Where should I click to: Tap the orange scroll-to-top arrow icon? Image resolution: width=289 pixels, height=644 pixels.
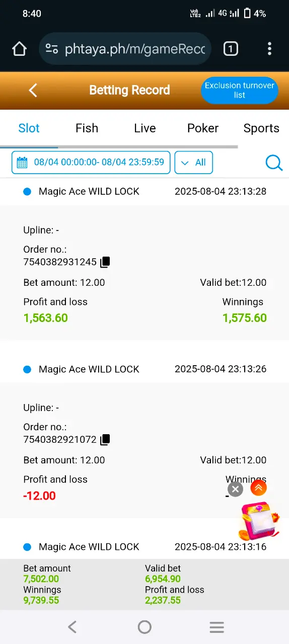(x=258, y=488)
